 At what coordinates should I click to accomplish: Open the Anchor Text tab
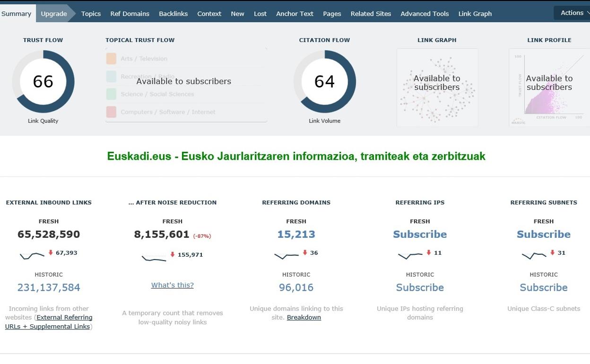pyautogui.click(x=295, y=14)
